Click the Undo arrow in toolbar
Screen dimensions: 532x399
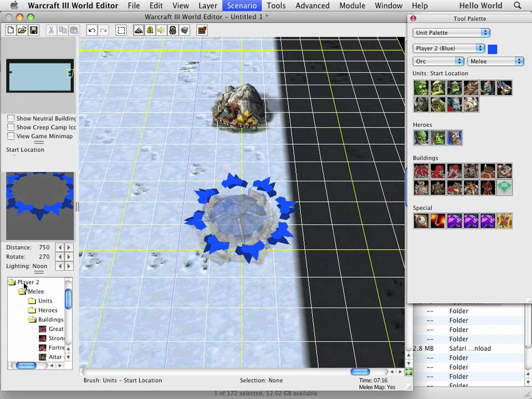[x=92, y=30]
